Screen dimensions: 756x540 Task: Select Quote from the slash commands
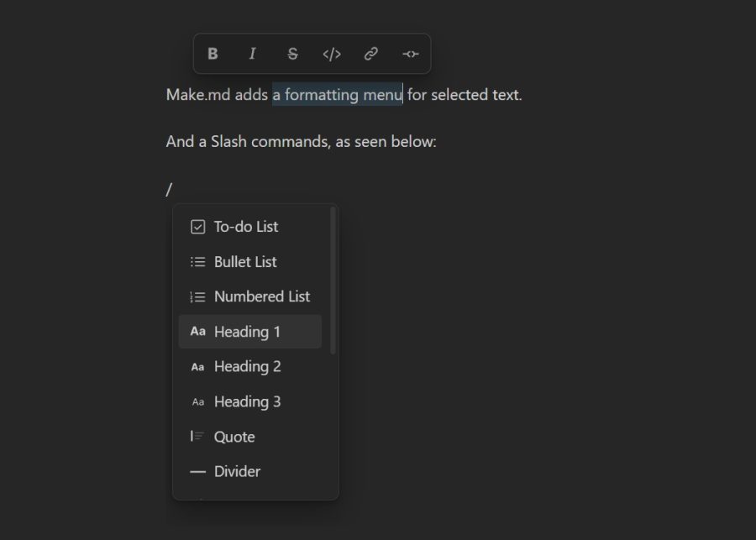tap(234, 436)
